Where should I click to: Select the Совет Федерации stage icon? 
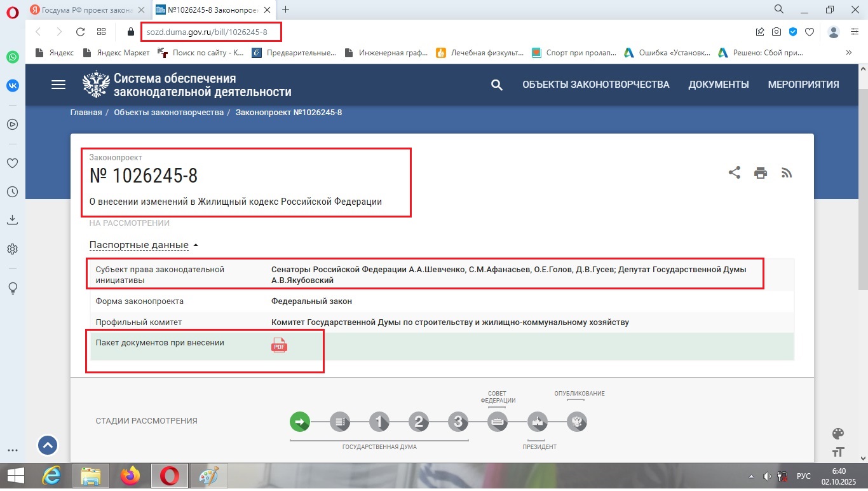point(497,421)
